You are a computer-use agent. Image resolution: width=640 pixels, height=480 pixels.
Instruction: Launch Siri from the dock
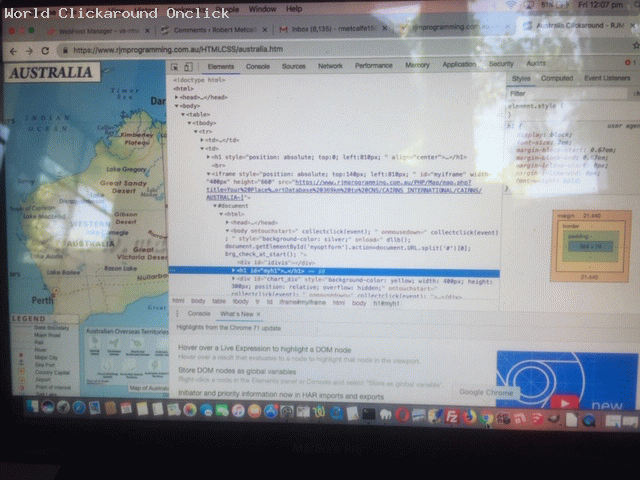coord(48,407)
